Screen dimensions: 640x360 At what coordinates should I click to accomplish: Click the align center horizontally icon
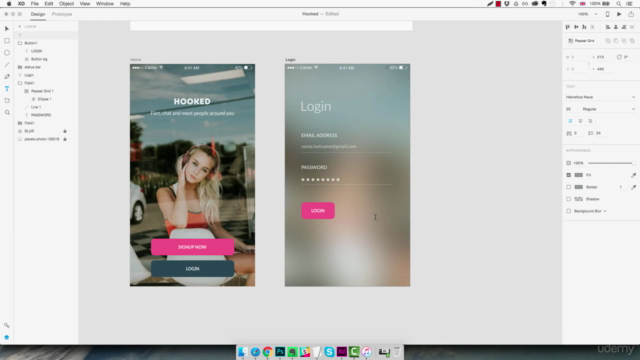(616, 27)
